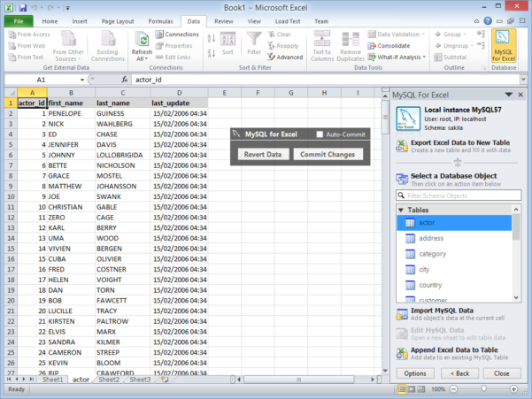Viewport: 532px width, 399px height.
Task: Click the Filter funnel icon
Action: (x=254, y=42)
